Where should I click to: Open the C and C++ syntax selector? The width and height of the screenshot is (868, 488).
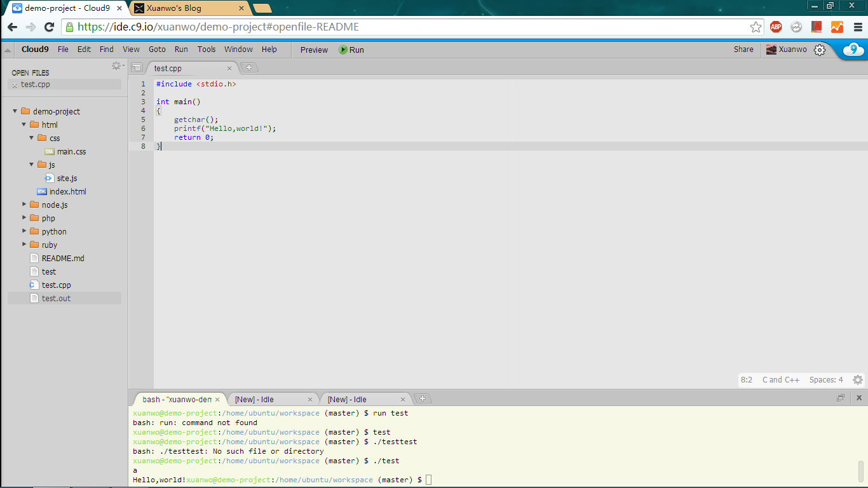tap(780, 380)
